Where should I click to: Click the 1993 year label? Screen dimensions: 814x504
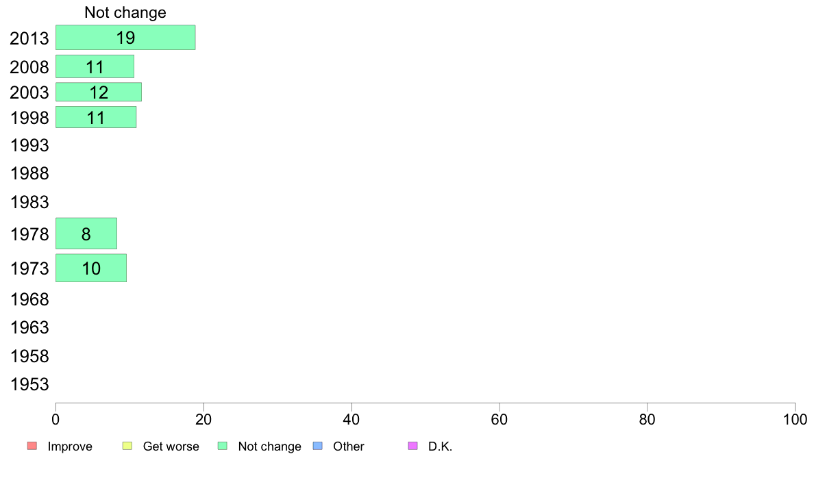point(29,145)
